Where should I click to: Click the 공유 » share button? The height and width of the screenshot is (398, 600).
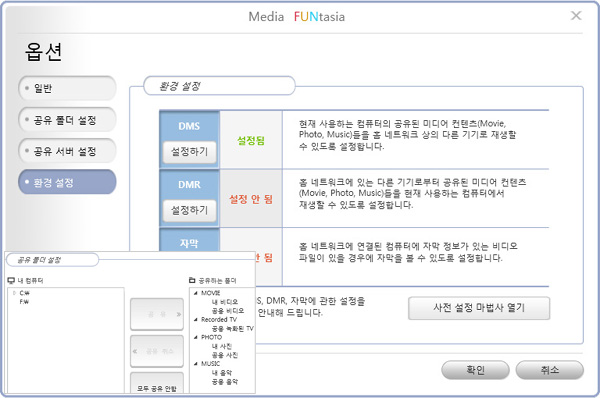tap(157, 314)
